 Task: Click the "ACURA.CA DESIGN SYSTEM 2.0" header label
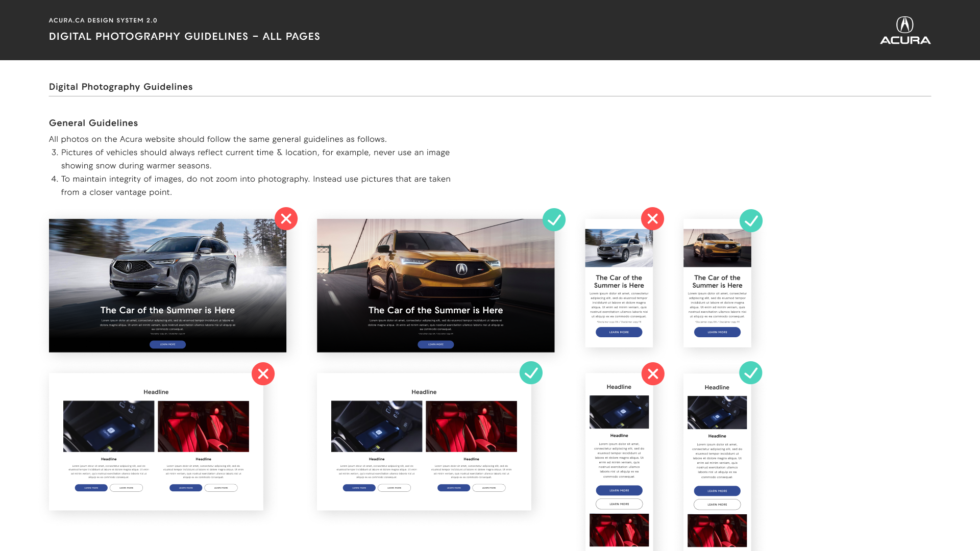click(x=103, y=20)
